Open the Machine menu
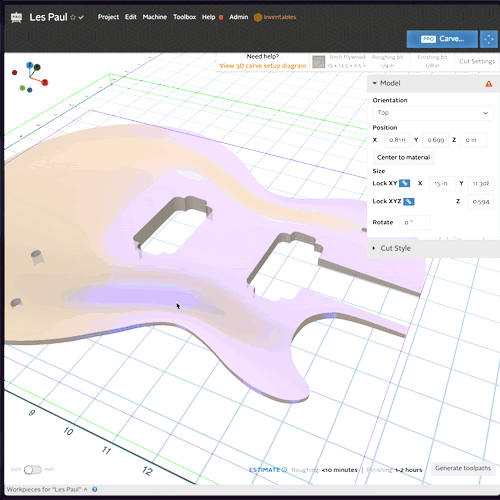Viewport: 500px width, 500px height. (x=155, y=17)
